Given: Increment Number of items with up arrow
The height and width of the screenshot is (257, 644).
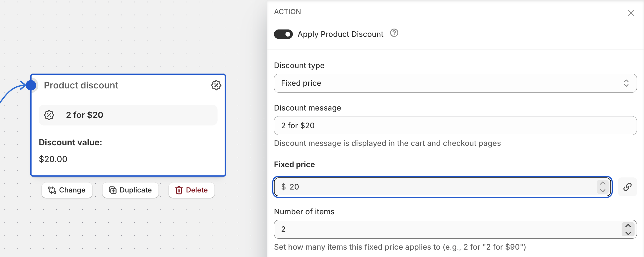Looking at the screenshot, I should point(628,226).
